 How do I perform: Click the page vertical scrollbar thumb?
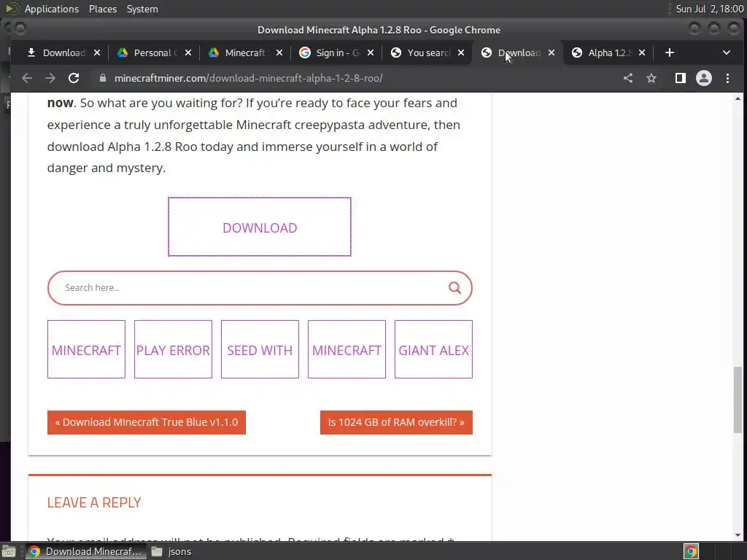[738, 400]
